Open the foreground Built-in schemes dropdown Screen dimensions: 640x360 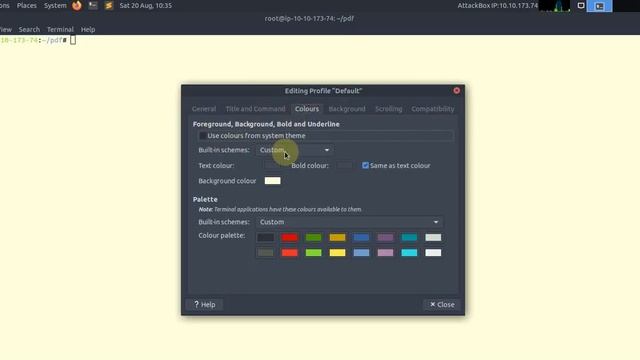[294, 150]
